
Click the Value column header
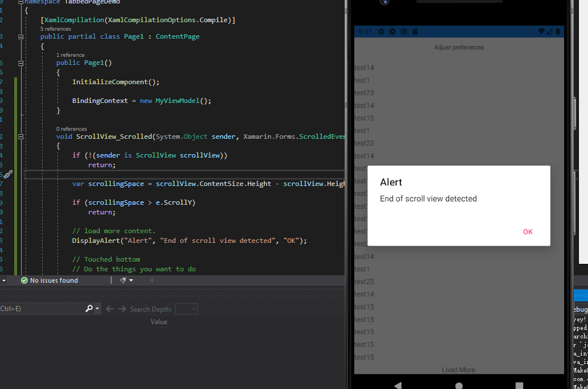click(x=159, y=322)
